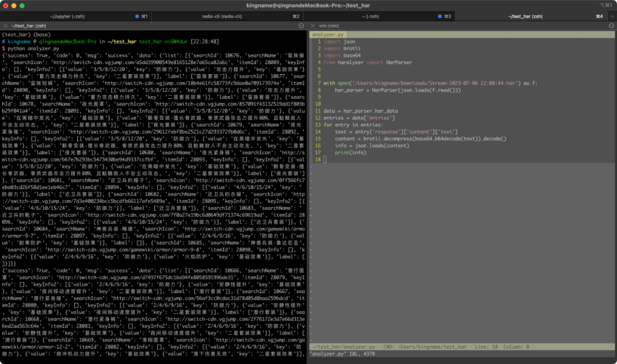
Task: Click the 'import brotli' line in vim
Action: tap(342, 49)
